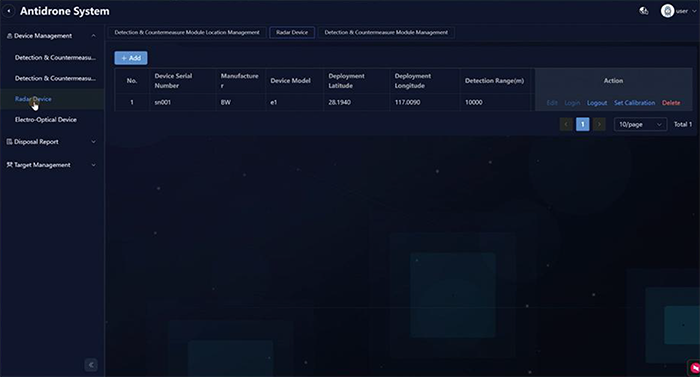Select first Detection & Countermeasu... sidebar item
The width and height of the screenshot is (700, 377).
point(55,58)
